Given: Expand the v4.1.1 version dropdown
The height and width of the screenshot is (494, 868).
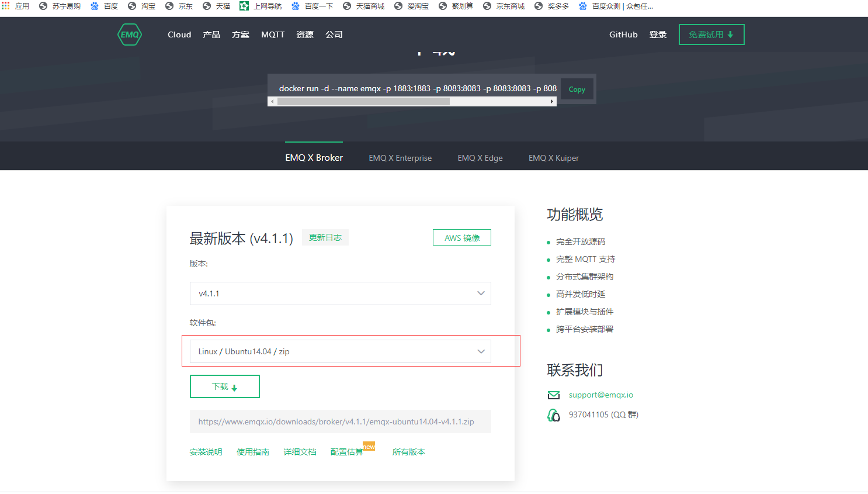Looking at the screenshot, I should 341,293.
